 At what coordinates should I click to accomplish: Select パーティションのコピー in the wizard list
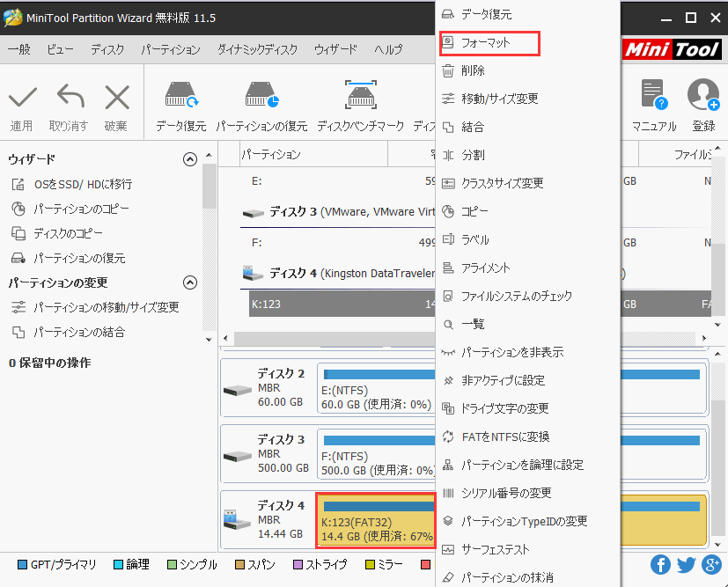[x=70, y=209]
